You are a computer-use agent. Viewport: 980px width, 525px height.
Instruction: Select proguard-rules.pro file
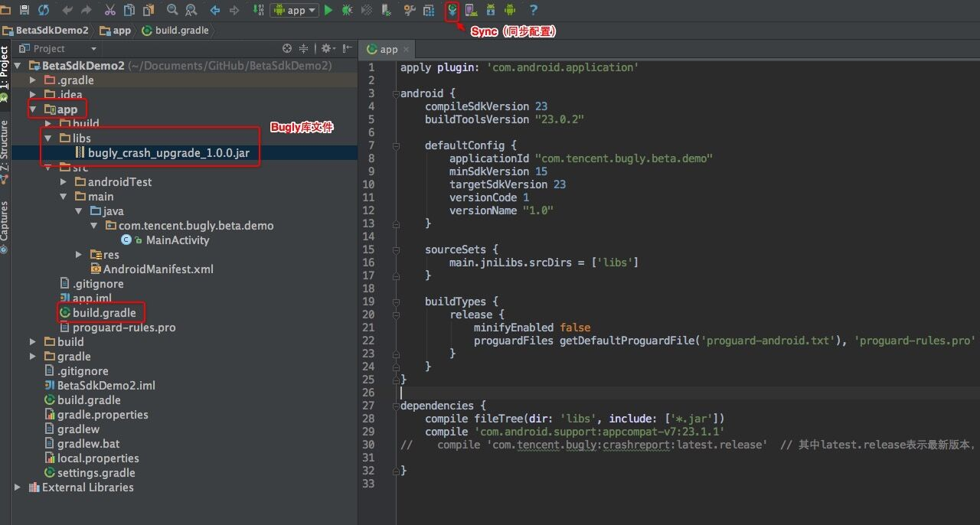pos(124,328)
